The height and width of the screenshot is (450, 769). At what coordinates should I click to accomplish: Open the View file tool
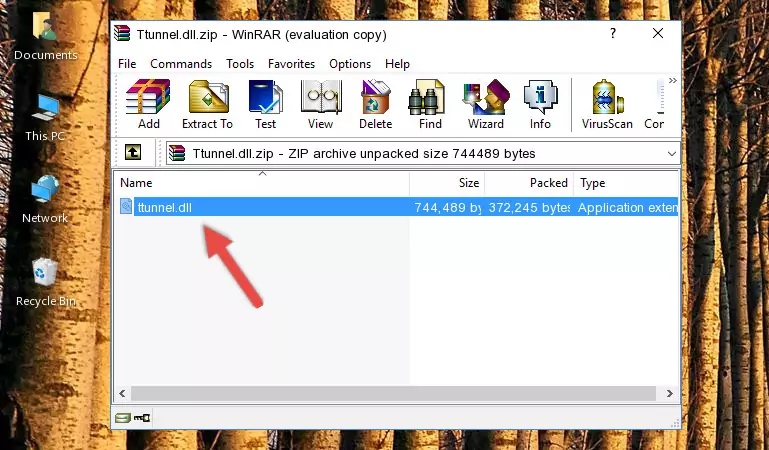[x=321, y=104]
